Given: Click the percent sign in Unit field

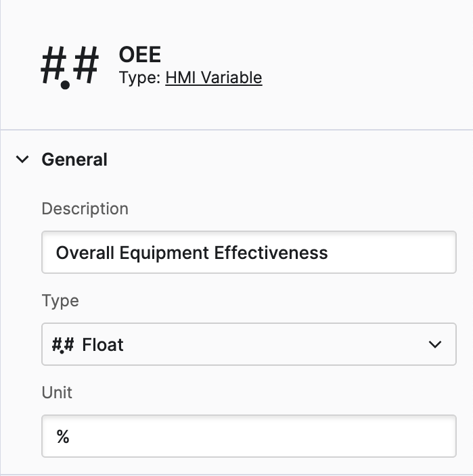Looking at the screenshot, I should tap(63, 437).
